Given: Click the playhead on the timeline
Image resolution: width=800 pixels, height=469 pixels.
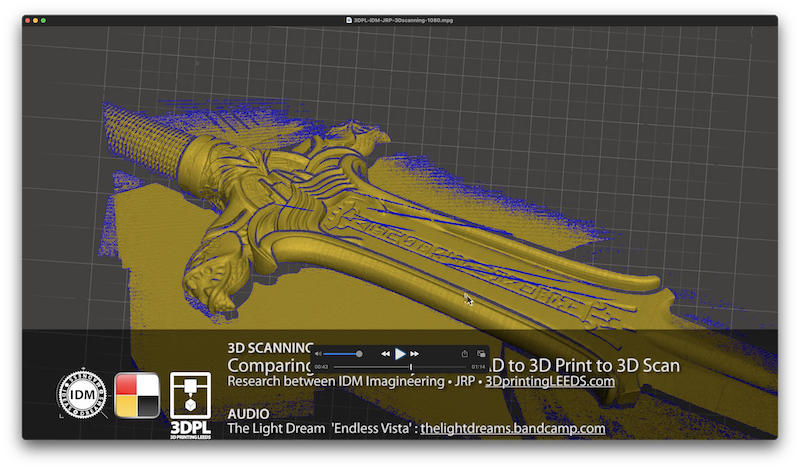Looking at the screenshot, I should click(x=411, y=368).
